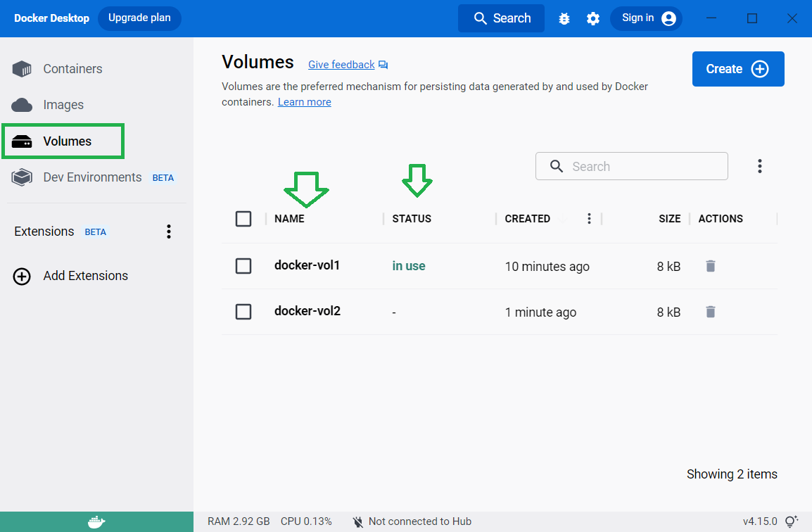Image resolution: width=812 pixels, height=532 pixels.
Task: Select the docker-vol2 checkbox
Action: [243, 312]
